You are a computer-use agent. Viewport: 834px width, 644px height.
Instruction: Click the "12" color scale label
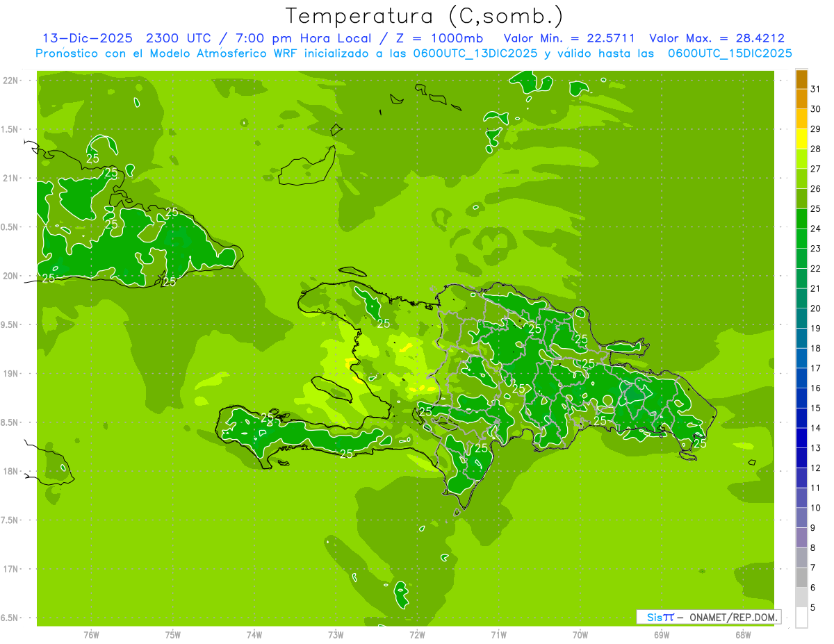click(x=816, y=468)
